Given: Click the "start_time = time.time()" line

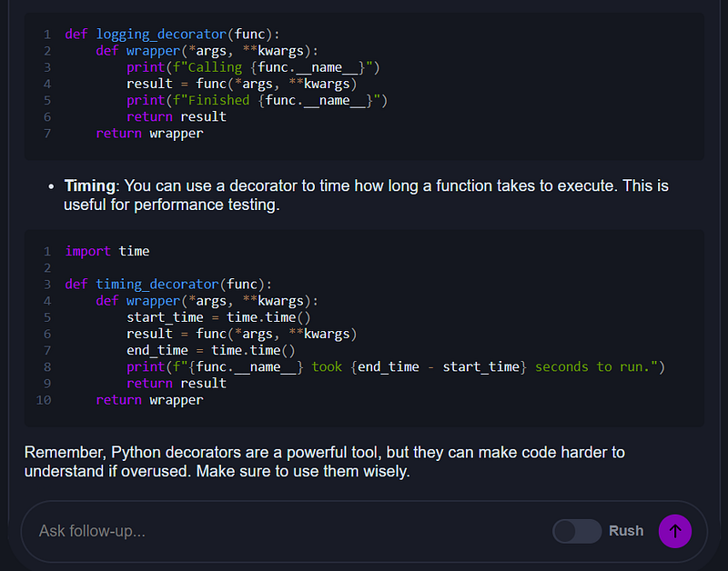Looking at the screenshot, I should 218,317.
